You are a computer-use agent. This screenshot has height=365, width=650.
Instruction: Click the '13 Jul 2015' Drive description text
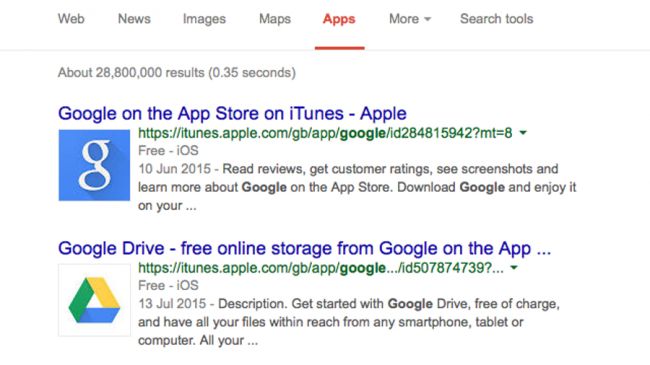pos(349,322)
